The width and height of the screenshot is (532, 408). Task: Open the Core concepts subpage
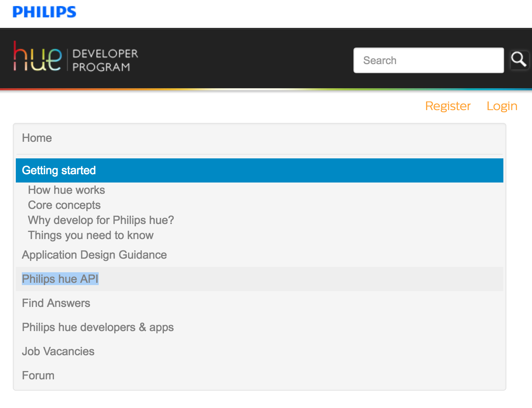pyautogui.click(x=64, y=205)
